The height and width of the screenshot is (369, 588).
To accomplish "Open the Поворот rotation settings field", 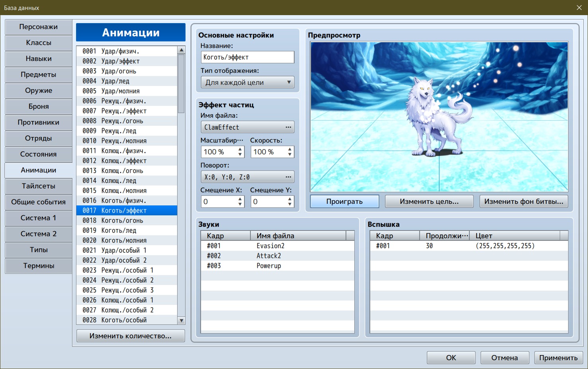I will 247,177.
